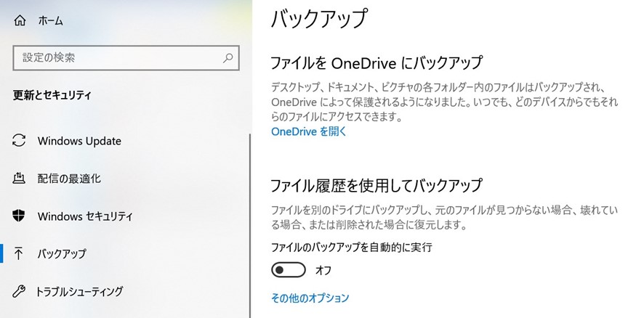Click the ファイルを OneDrive にバックアップ heading
This screenshot has height=318, width=644.
pos(377,63)
